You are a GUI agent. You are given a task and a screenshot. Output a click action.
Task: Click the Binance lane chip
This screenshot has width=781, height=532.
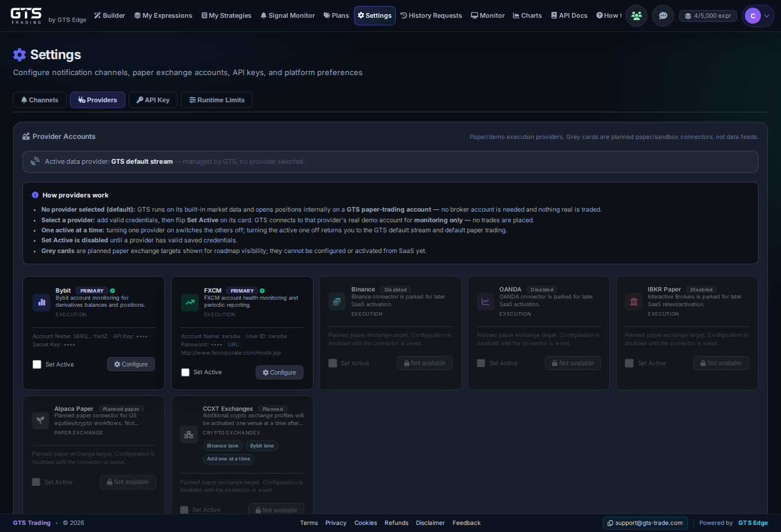point(222,446)
